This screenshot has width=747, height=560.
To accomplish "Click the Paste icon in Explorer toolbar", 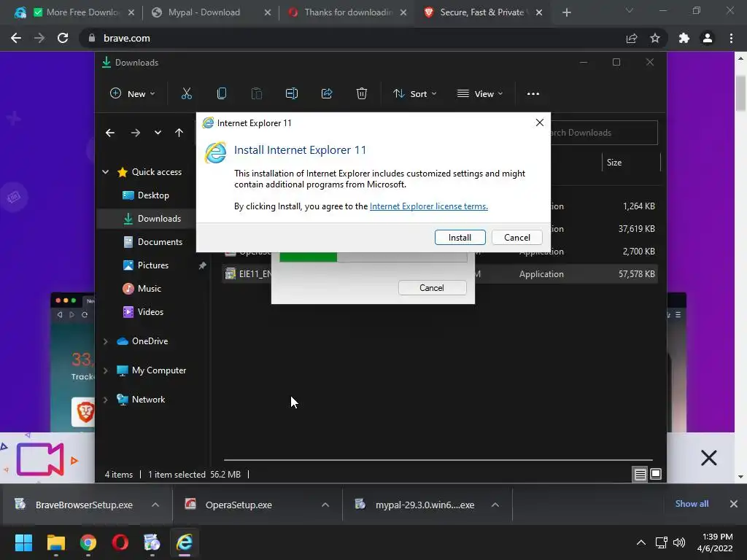I will click(x=256, y=94).
